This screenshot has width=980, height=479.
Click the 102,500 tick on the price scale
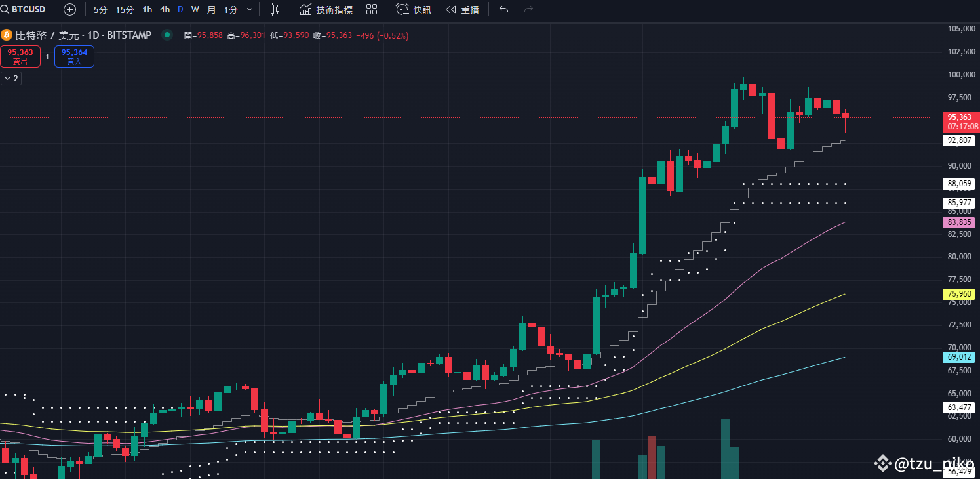[x=960, y=52]
